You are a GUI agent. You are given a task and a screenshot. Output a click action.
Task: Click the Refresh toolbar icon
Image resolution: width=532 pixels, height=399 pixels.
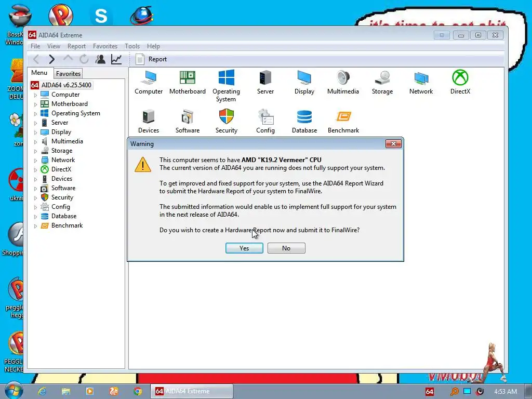pyautogui.click(x=84, y=59)
